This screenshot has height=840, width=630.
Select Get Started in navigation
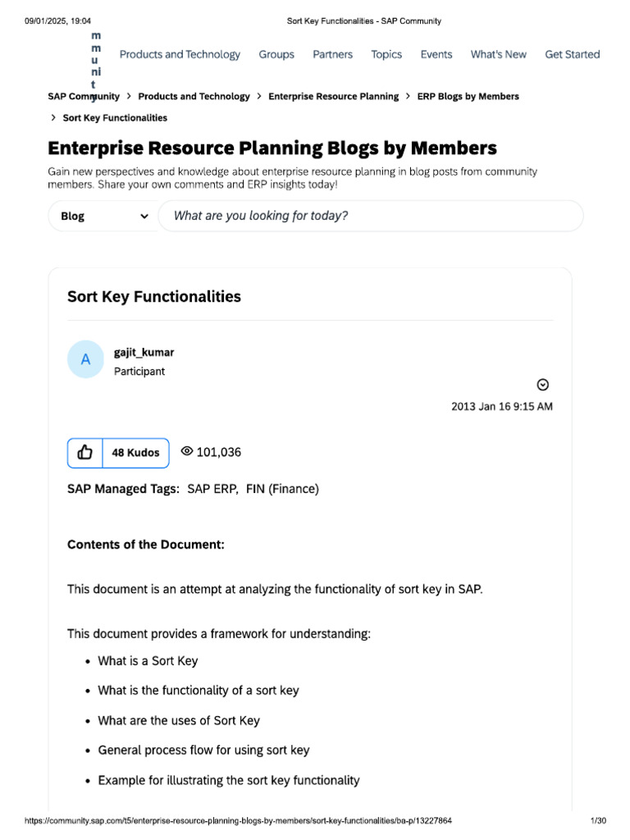click(572, 54)
